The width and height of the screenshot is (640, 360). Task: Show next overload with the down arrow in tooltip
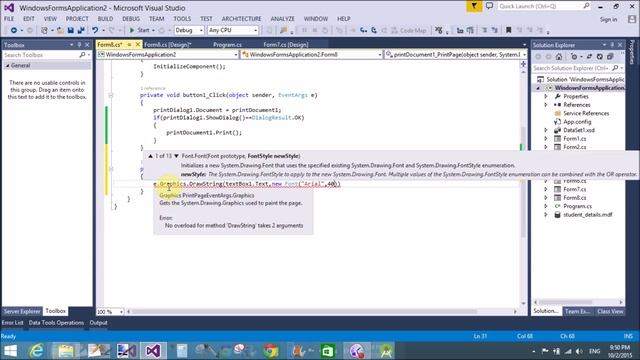[x=176, y=156]
